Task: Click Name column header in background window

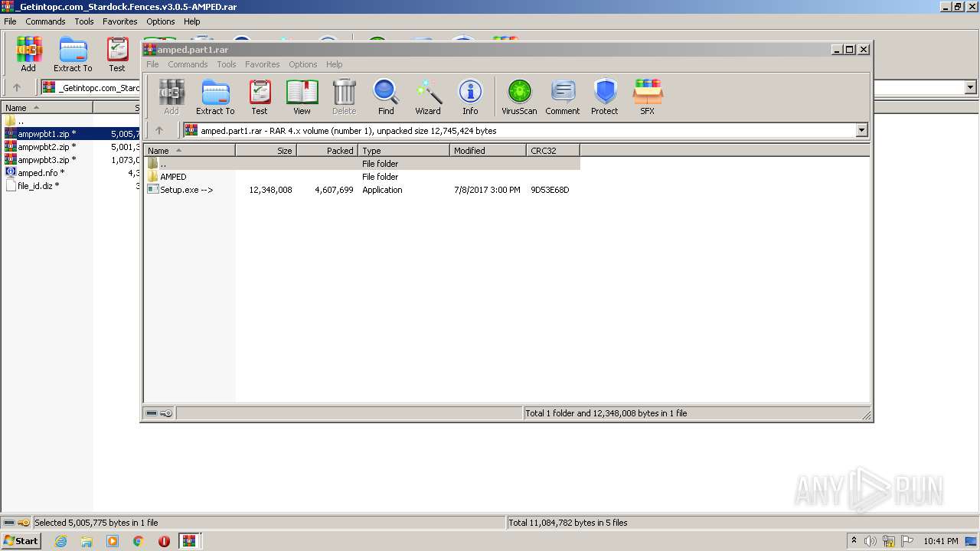Action: pos(46,108)
